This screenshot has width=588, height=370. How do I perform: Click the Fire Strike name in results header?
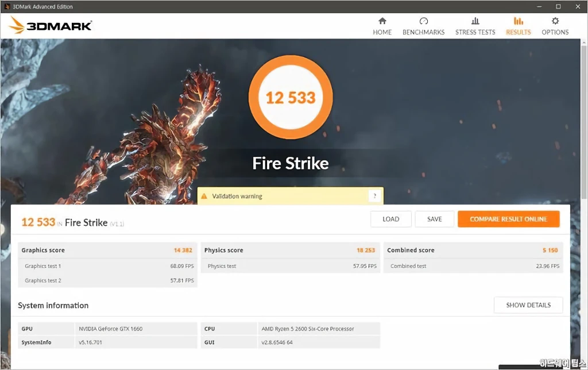(x=86, y=223)
